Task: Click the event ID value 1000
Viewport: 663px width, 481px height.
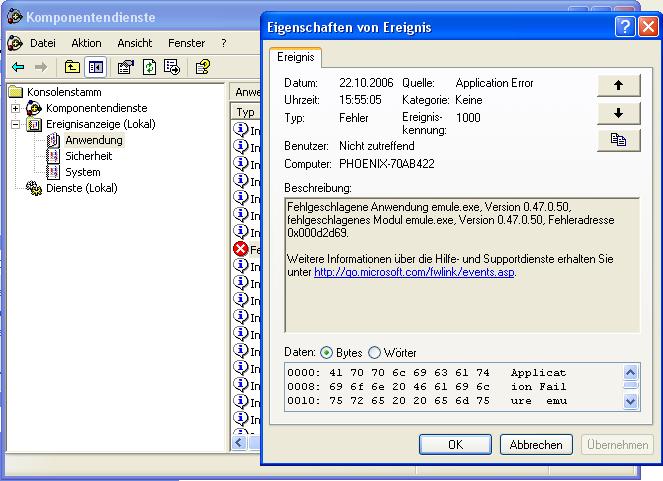Action: [468, 118]
